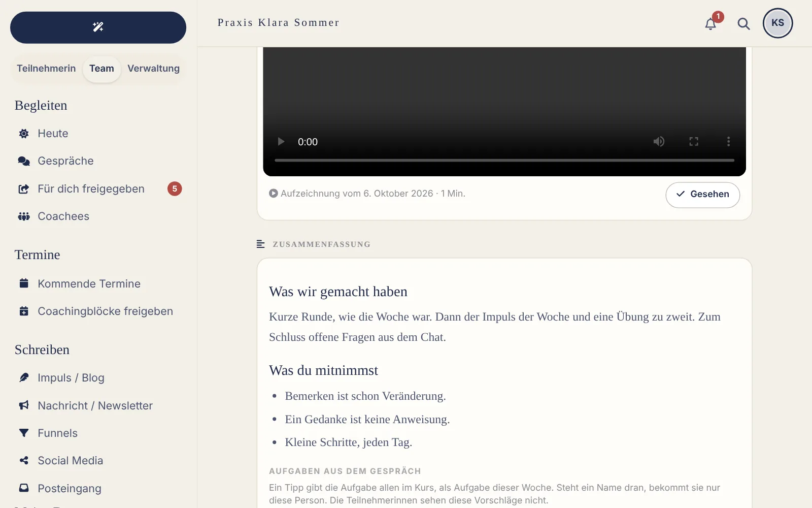812x508 pixels.
Task: Select the Team tab
Action: [x=101, y=69]
